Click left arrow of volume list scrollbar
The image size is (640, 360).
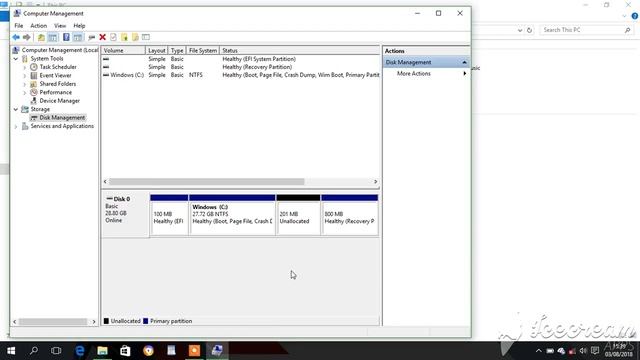[105, 182]
